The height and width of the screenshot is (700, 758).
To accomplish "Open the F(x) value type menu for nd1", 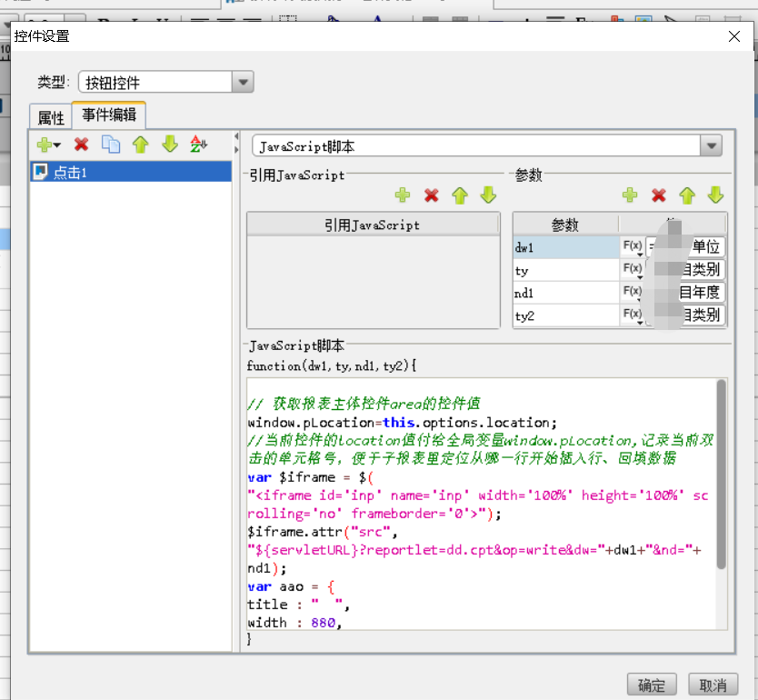I will tap(633, 292).
